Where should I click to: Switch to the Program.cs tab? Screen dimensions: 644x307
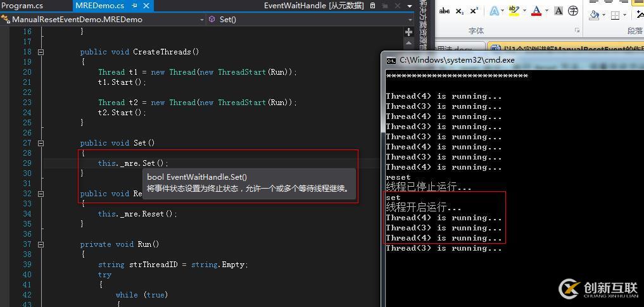[22, 6]
